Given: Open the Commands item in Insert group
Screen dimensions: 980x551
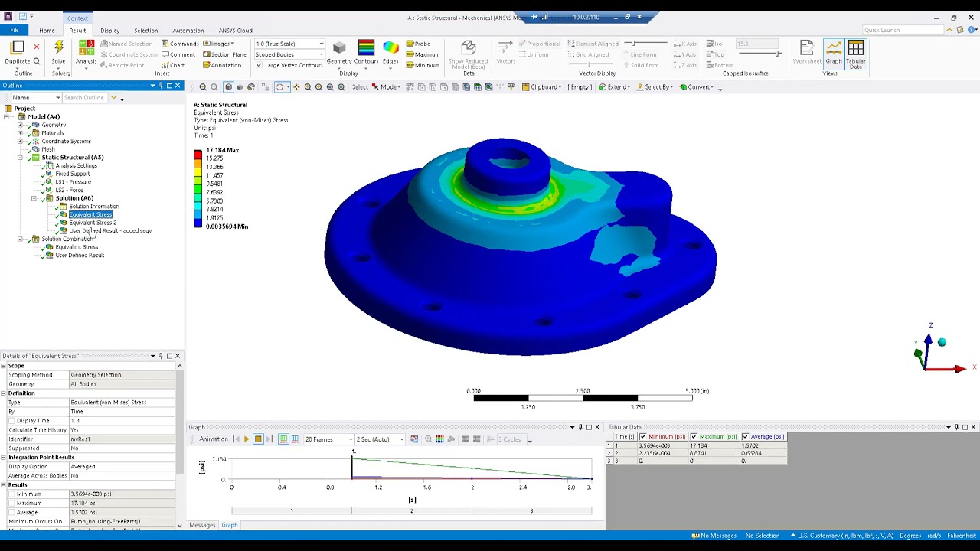Looking at the screenshot, I should pos(180,44).
